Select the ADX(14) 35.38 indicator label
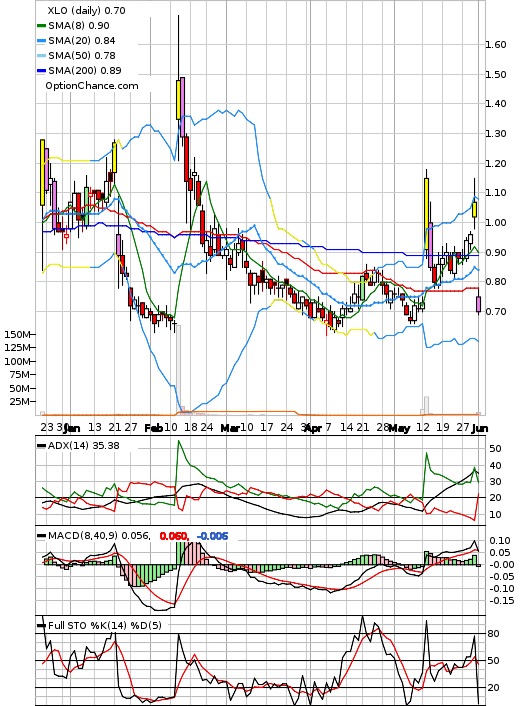The height and width of the screenshot is (706, 526). click(84, 445)
